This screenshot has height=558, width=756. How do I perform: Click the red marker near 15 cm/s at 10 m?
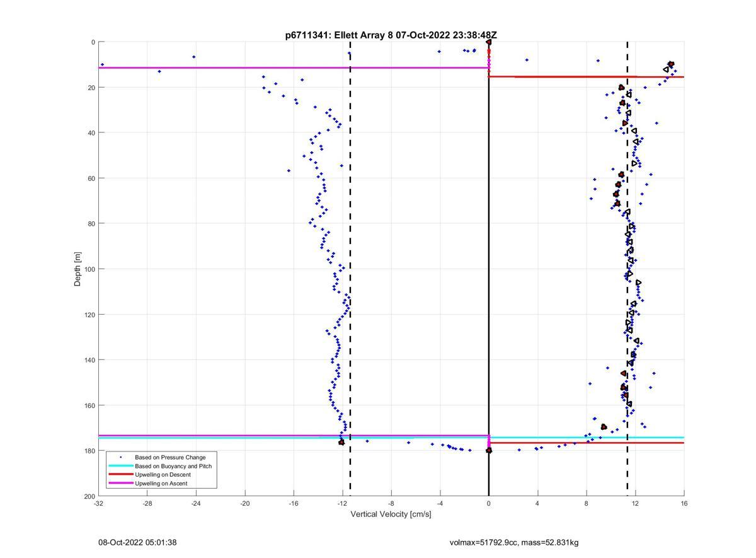click(671, 64)
